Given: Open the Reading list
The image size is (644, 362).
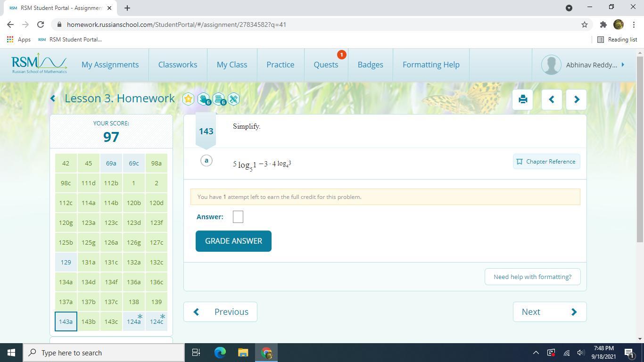Looking at the screenshot, I should (617, 40).
